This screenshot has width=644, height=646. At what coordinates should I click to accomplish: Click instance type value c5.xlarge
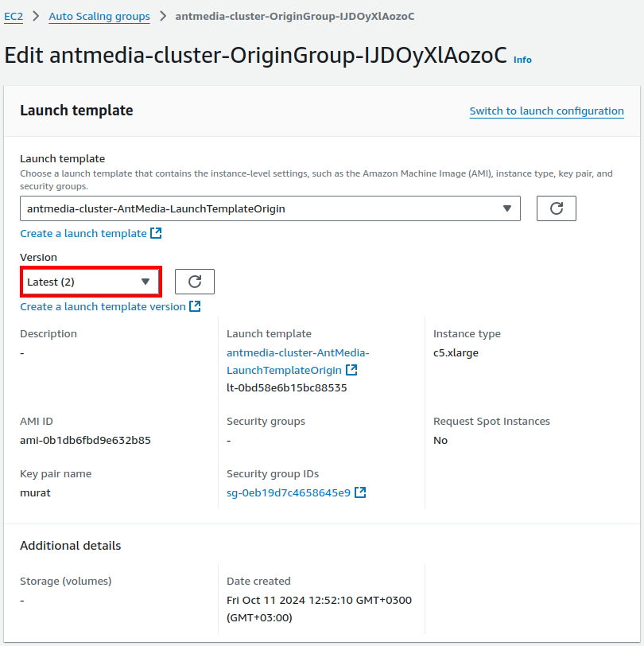coord(456,353)
